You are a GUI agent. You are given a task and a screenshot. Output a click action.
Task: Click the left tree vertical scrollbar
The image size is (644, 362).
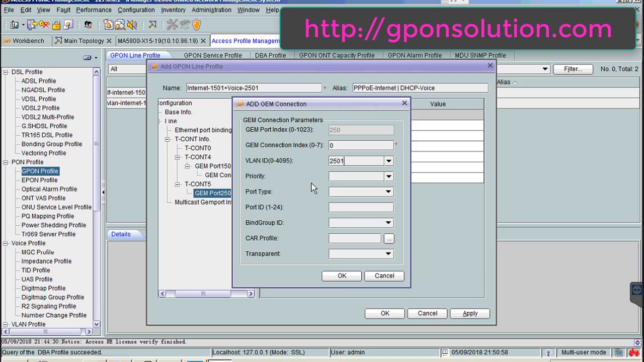click(x=97, y=198)
